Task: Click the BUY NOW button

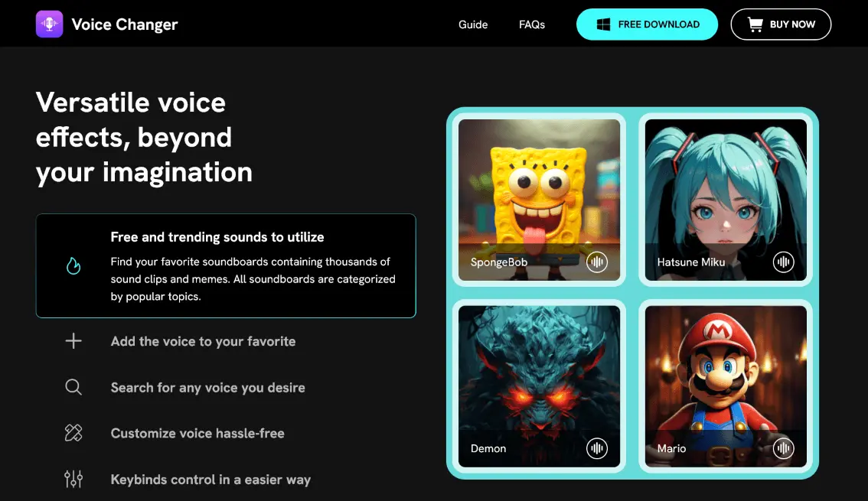Action: 781,24
